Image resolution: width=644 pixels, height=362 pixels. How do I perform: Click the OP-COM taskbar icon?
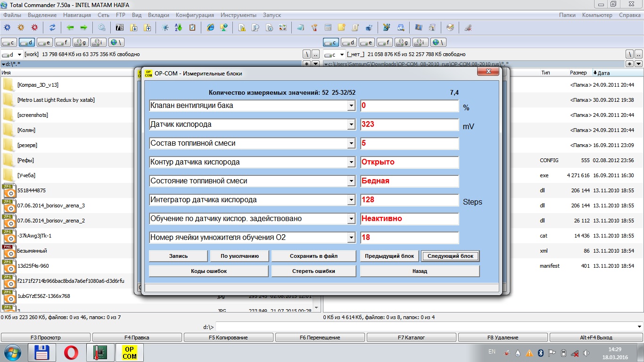(x=129, y=353)
